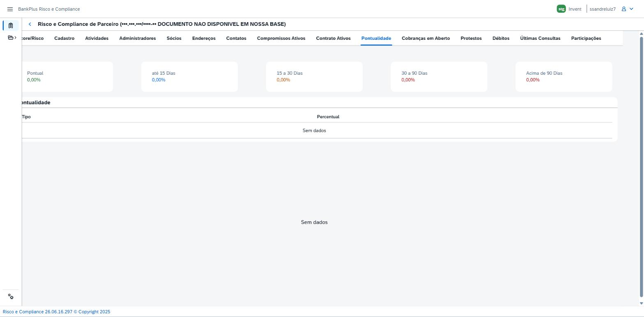Click the '15 a 30 Dias' card
The image size is (644, 317).
314,77
